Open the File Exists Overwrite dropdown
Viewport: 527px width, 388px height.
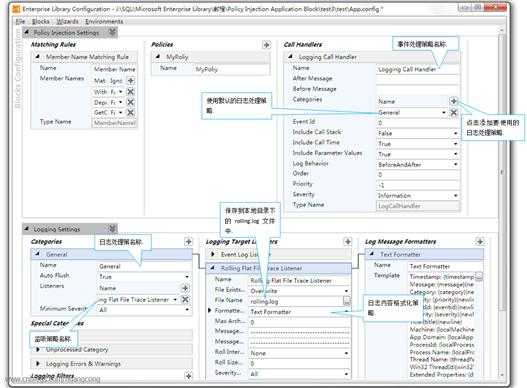pyautogui.click(x=346, y=291)
